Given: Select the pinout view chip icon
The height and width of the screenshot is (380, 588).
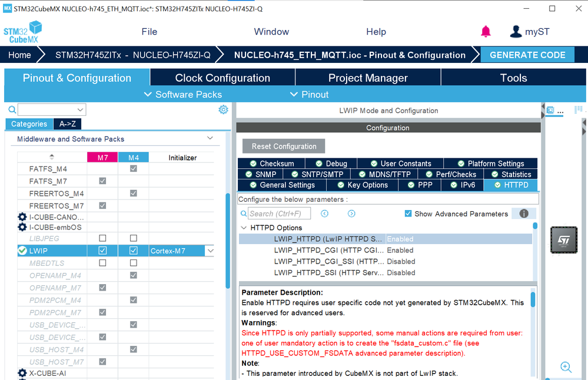Looking at the screenshot, I should click(x=550, y=110).
